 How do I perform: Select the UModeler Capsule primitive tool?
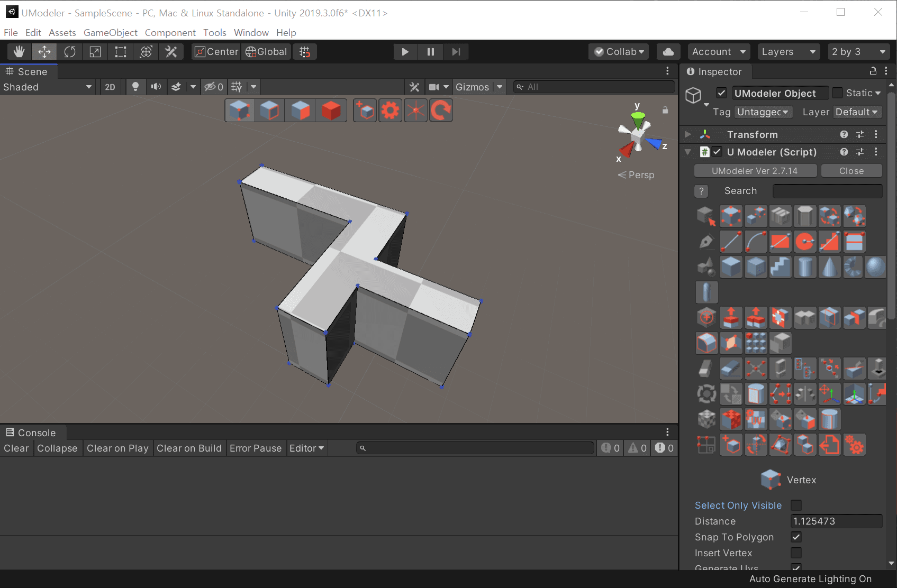(706, 292)
